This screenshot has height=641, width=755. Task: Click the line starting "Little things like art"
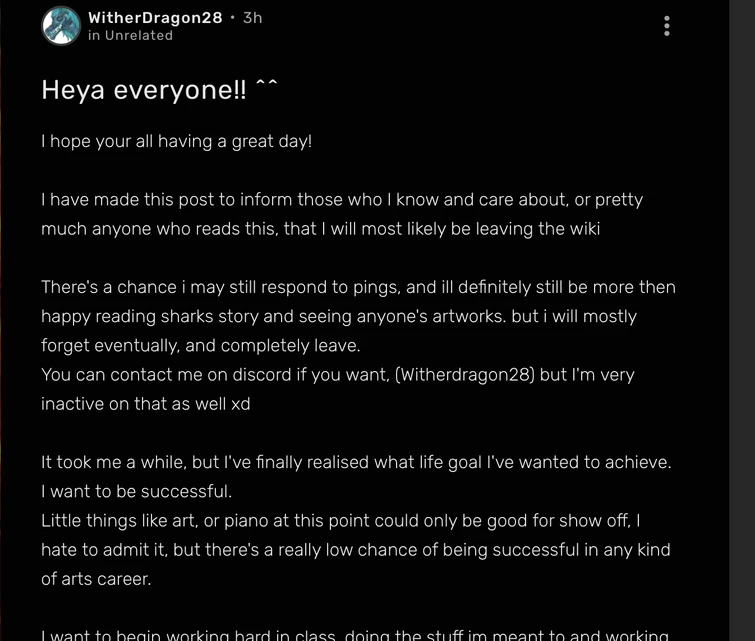click(340, 520)
